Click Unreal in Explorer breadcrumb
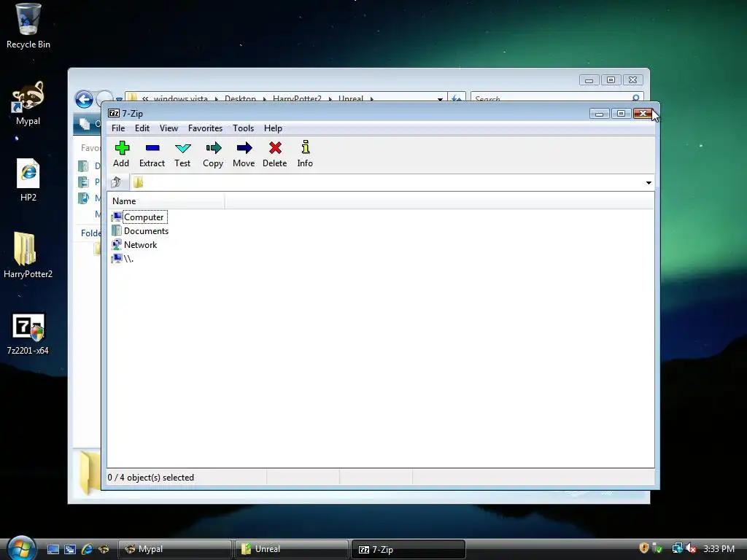 [x=351, y=98]
